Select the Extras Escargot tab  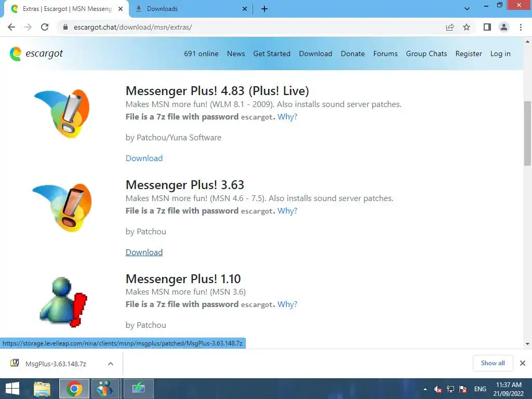[x=66, y=9]
